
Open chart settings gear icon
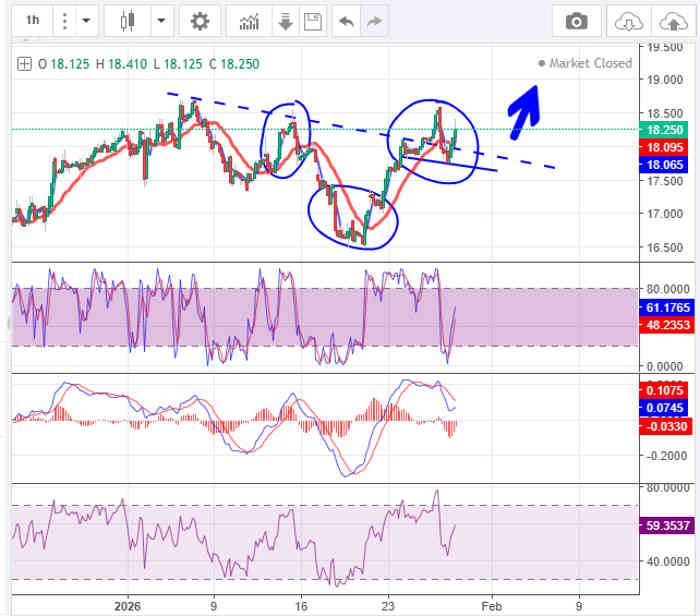pyautogui.click(x=200, y=21)
